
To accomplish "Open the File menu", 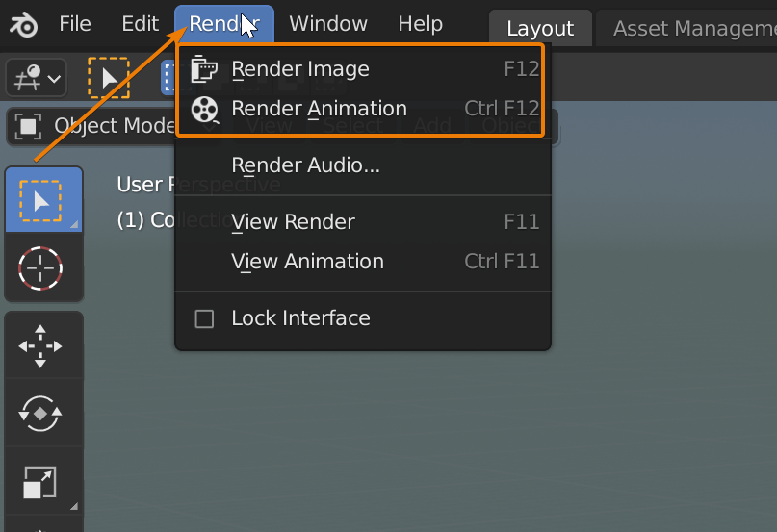I will point(75,24).
